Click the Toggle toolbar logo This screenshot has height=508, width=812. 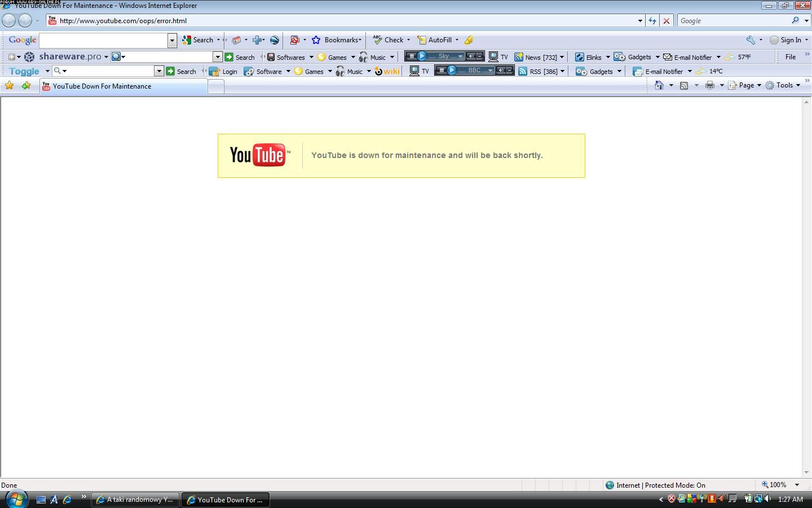click(x=24, y=71)
